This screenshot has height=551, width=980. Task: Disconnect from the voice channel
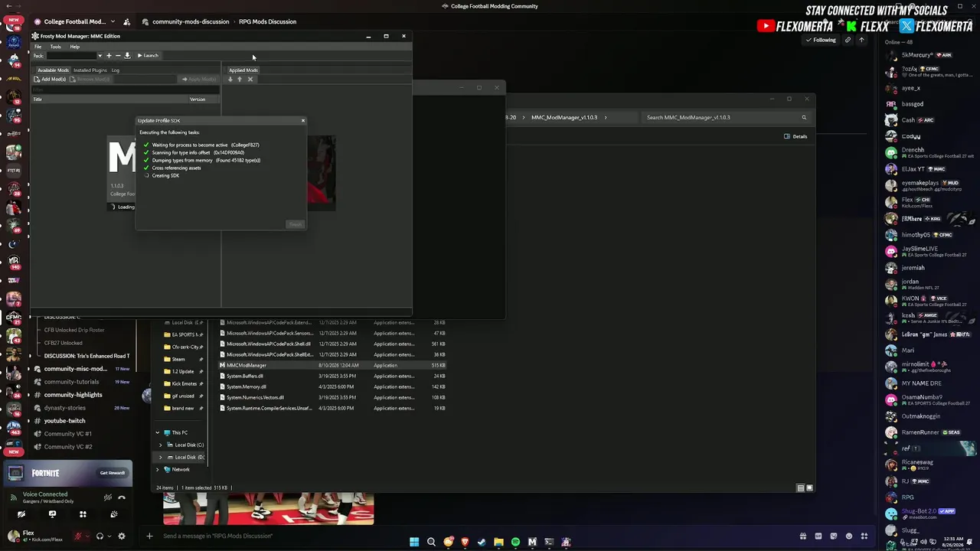[121, 497]
